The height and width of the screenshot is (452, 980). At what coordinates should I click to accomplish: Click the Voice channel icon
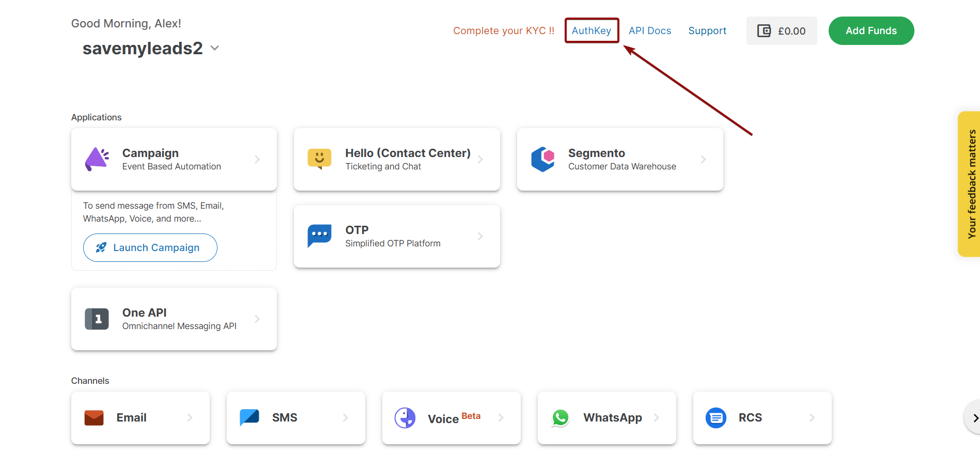click(405, 417)
